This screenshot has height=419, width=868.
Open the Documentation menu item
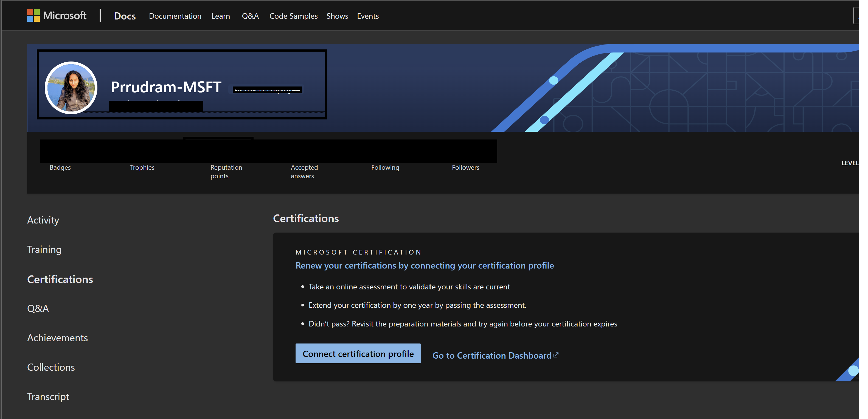175,16
